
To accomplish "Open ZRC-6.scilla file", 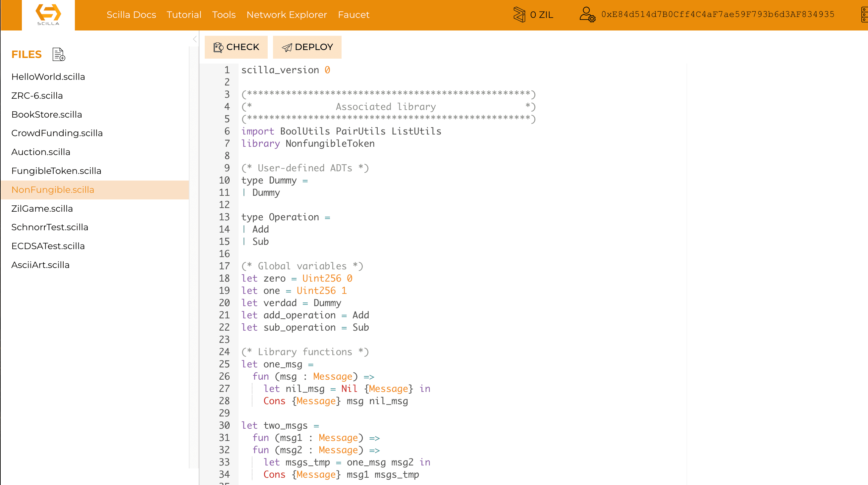I will pos(37,95).
